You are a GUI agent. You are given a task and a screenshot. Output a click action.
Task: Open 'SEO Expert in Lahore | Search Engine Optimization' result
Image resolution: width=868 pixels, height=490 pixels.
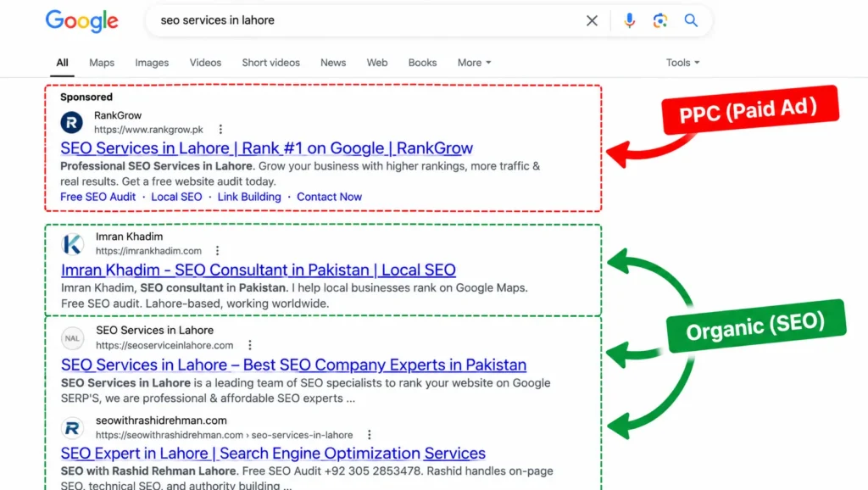click(x=273, y=454)
